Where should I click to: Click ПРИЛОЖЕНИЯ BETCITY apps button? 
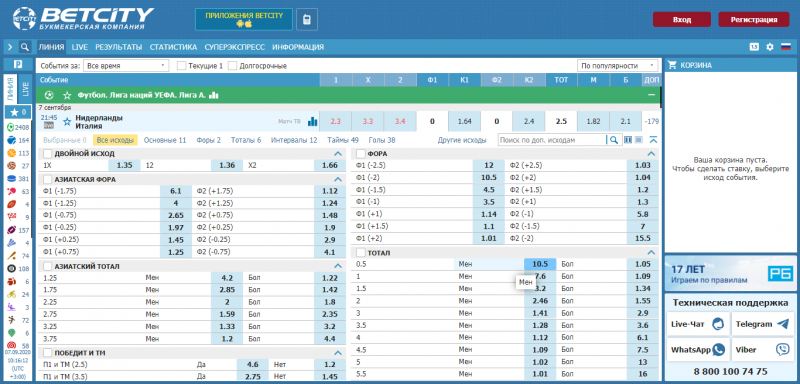pyautogui.click(x=244, y=19)
